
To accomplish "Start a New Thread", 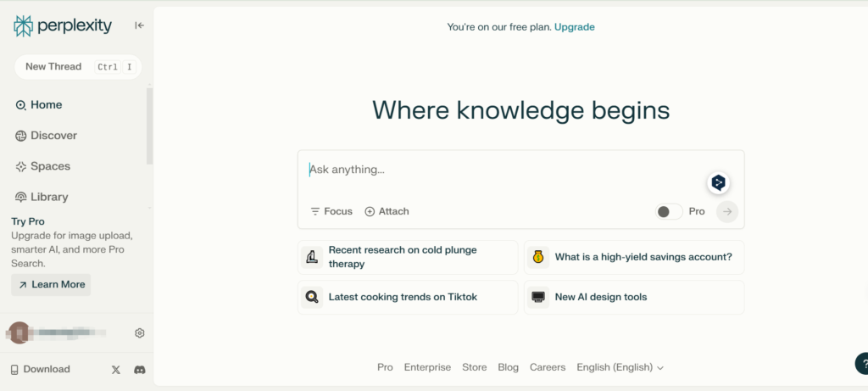I will point(78,67).
